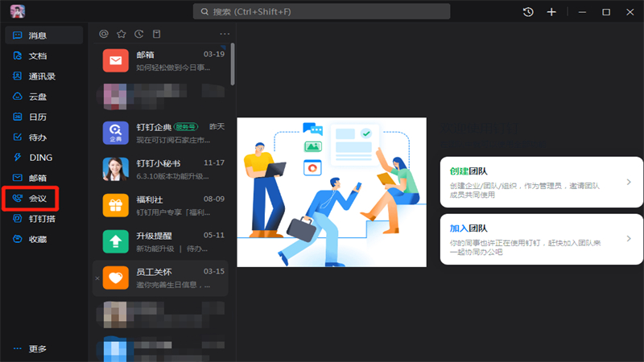644x362 pixels.
Task: Dismiss the 员工关怀 conversation with its x
Action: (97, 278)
